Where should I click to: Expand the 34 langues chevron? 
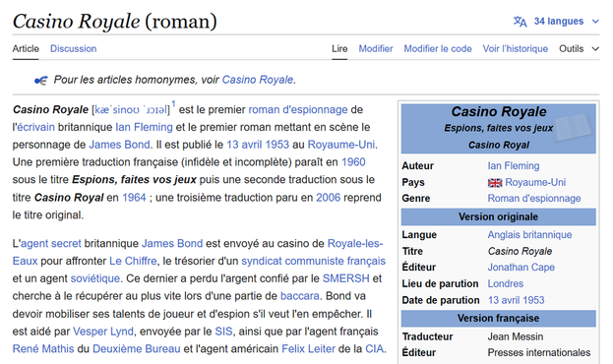[x=595, y=22]
